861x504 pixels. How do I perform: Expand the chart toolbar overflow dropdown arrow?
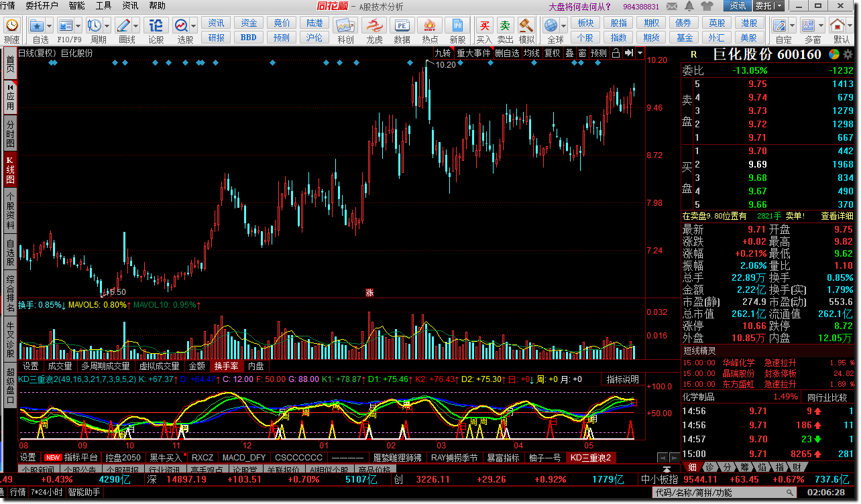coord(640,53)
